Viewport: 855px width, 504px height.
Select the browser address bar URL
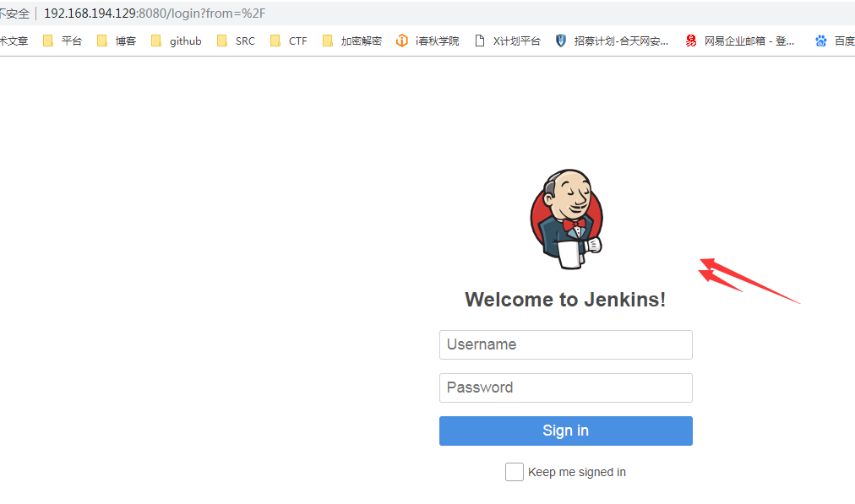coord(155,13)
